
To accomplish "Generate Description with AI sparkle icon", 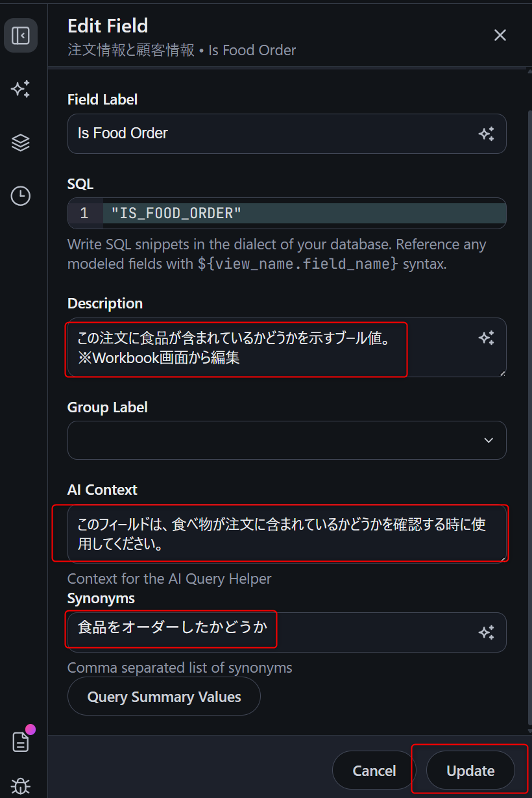I will point(487,338).
